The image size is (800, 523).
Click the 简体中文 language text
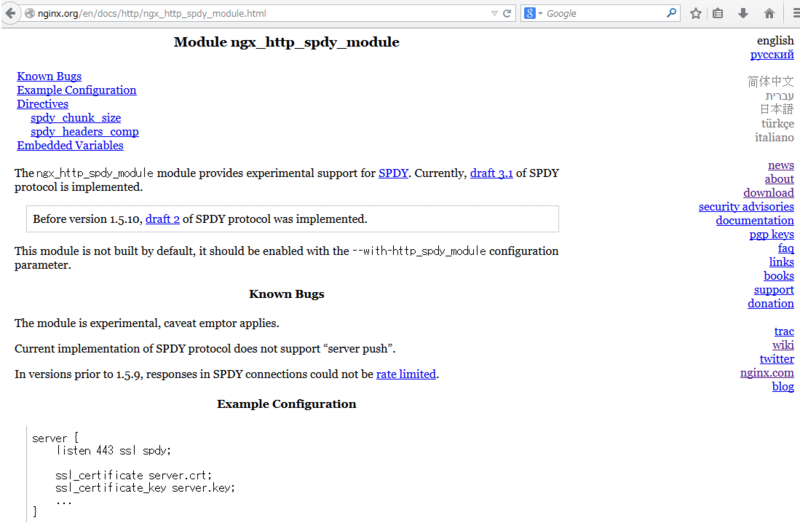point(770,81)
